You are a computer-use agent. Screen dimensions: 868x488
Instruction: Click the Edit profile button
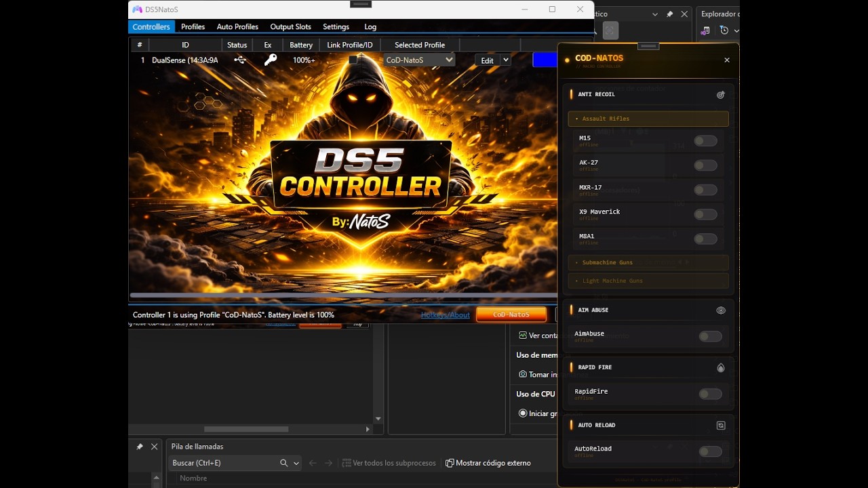pos(487,60)
